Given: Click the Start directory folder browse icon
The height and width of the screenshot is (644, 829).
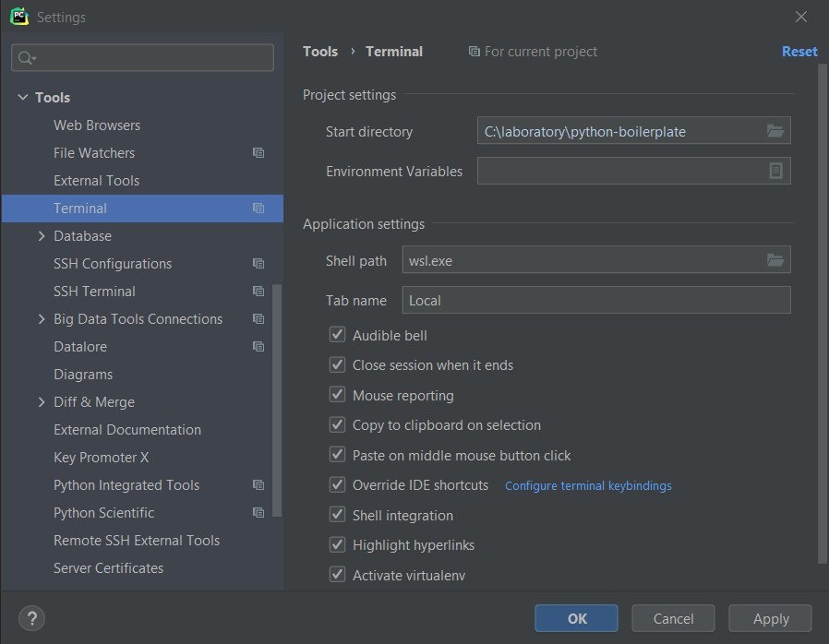Looking at the screenshot, I should tap(775, 131).
